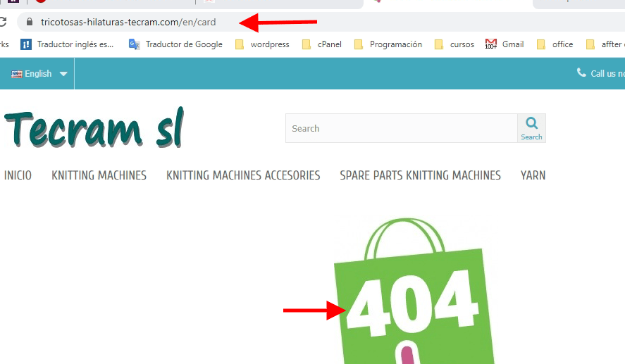
Task: Open the Gmail bookmark
Action: click(505, 44)
